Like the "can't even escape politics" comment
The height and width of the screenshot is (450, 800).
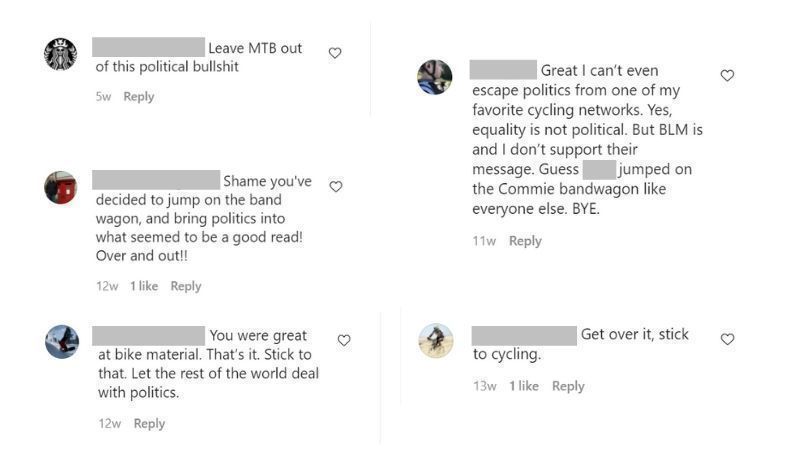(727, 75)
